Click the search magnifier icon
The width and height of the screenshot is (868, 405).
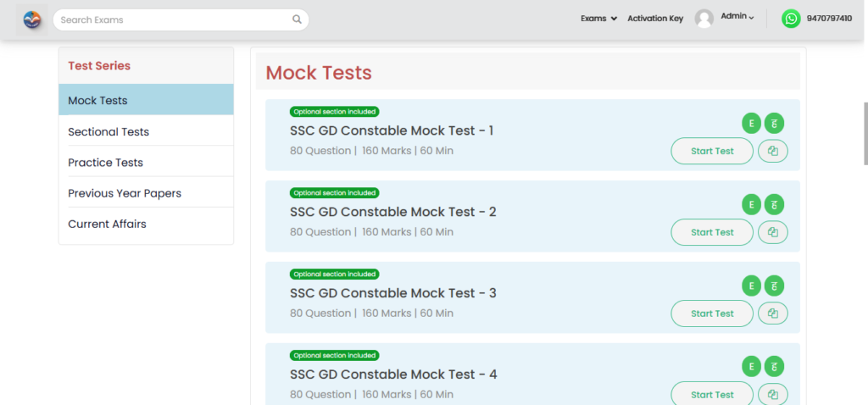coord(297,19)
